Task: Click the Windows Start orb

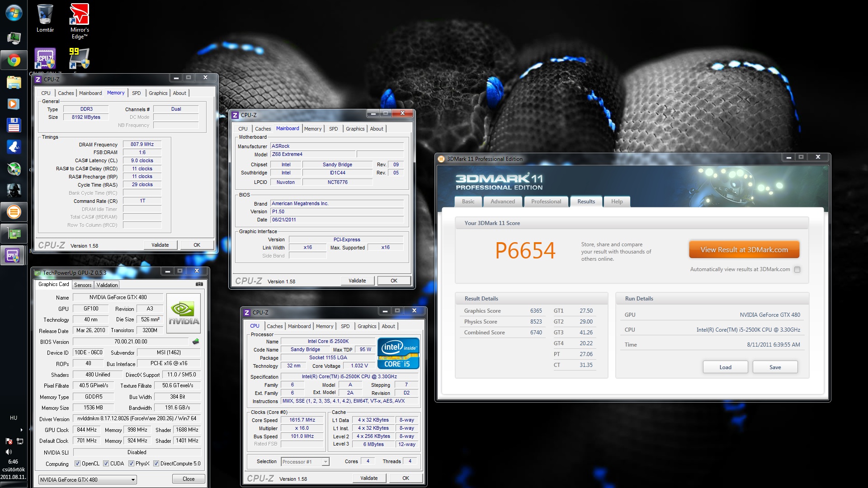Action: [14, 13]
